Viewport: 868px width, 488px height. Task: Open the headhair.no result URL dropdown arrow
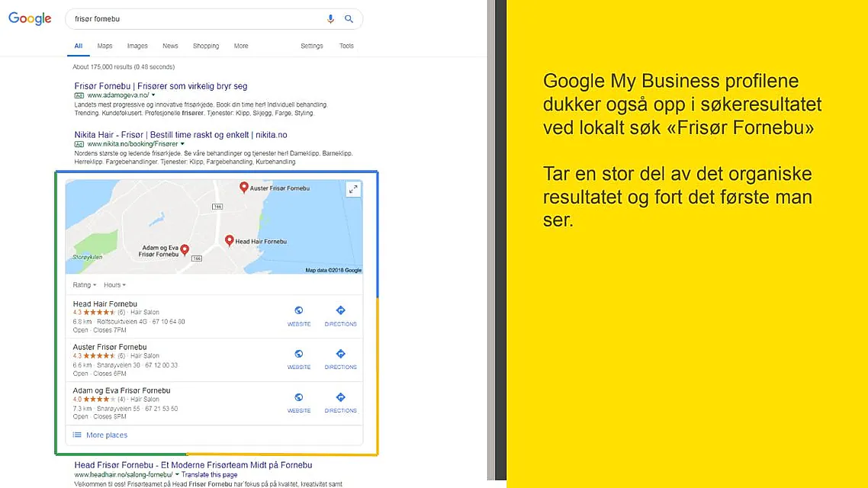[177, 475]
